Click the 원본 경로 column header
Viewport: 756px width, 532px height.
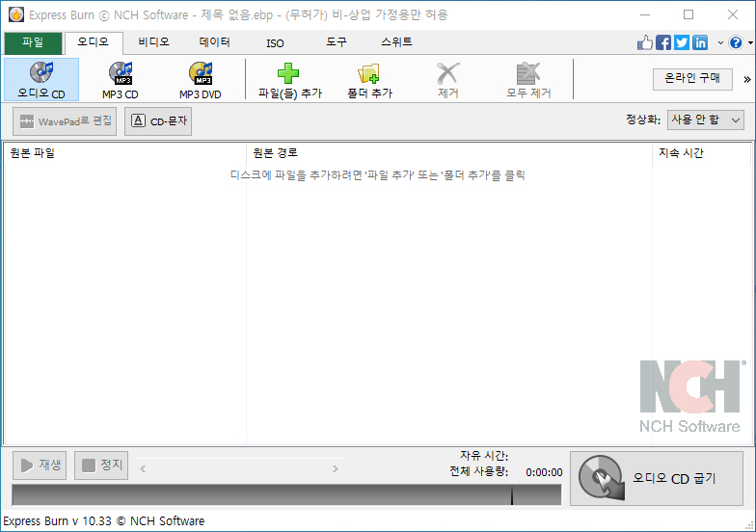449,153
